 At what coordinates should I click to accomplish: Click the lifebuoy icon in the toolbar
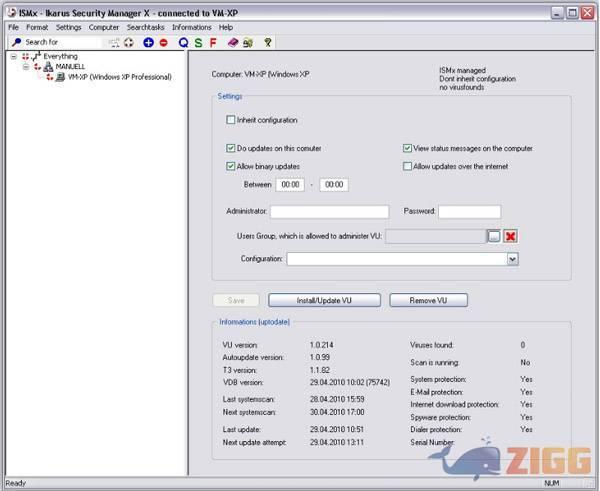tap(129, 42)
